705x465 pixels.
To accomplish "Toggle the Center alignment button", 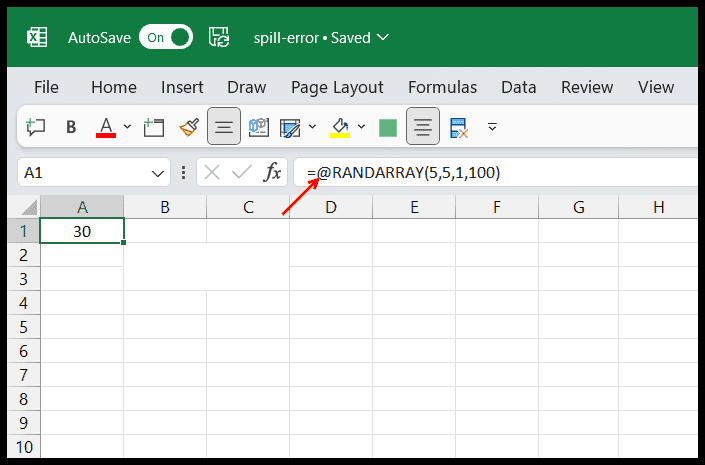I will tap(423, 126).
